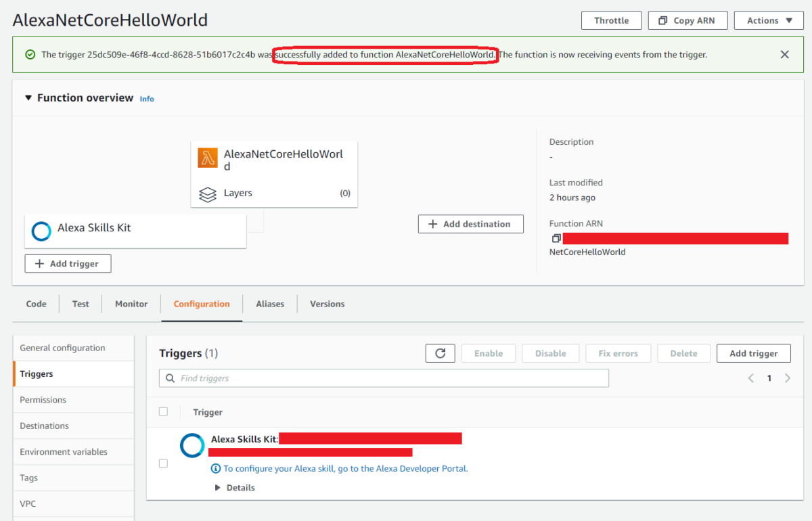Check the select-all triggers checkbox
Screen dimensions: 812x521
pos(163,411)
